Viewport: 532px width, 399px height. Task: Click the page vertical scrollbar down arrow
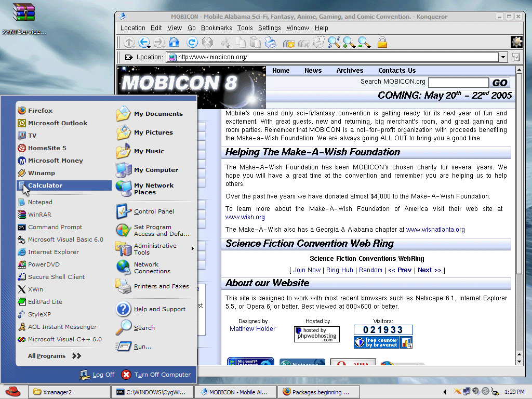pyautogui.click(x=519, y=362)
